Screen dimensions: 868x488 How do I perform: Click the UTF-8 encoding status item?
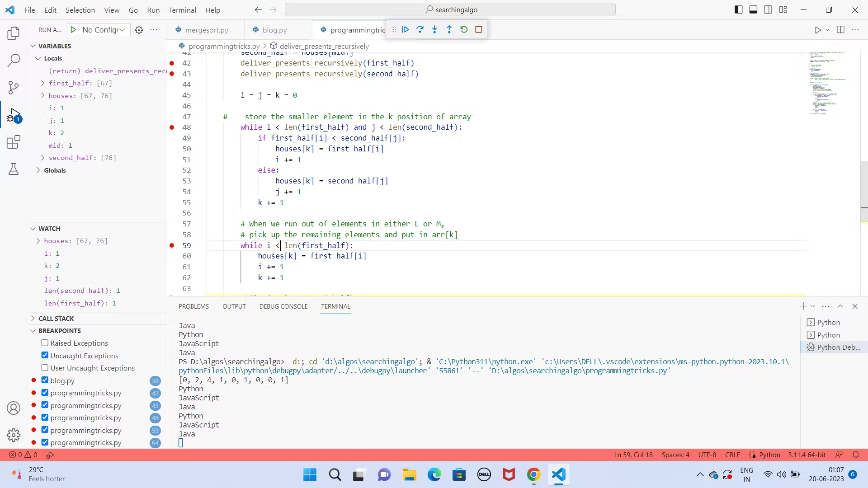(x=707, y=455)
